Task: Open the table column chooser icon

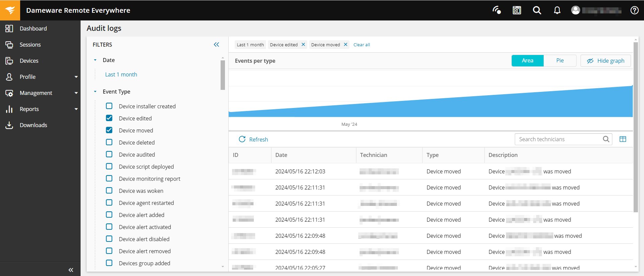Action: [623, 139]
